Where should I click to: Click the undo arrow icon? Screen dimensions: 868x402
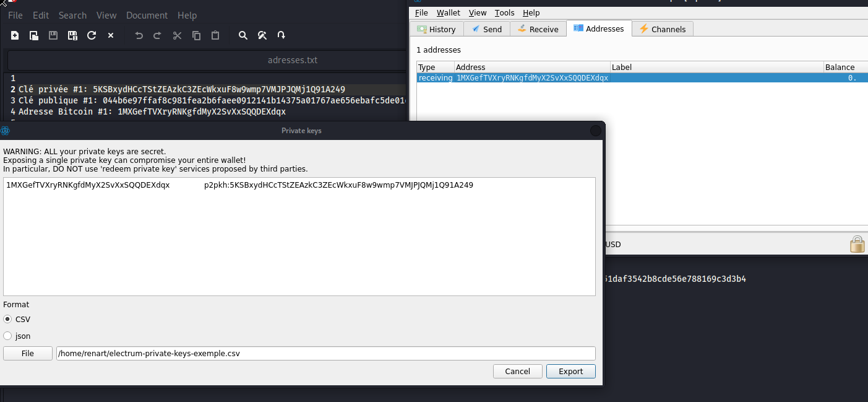coord(139,35)
